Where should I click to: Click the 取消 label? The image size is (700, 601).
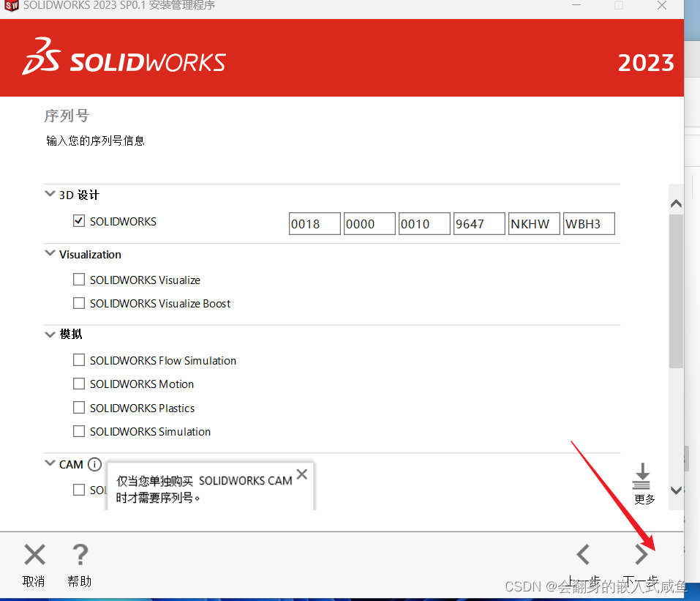tap(34, 581)
